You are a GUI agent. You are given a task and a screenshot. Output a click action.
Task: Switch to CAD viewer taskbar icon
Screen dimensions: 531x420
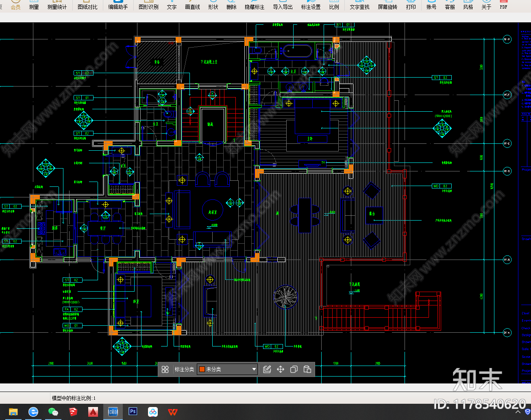pyautogui.click(x=113, y=412)
